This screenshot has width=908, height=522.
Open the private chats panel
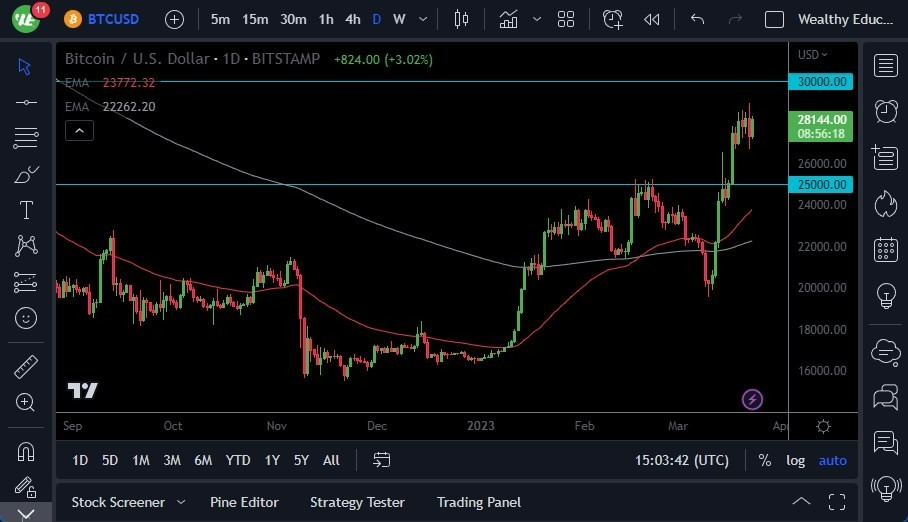(885, 397)
